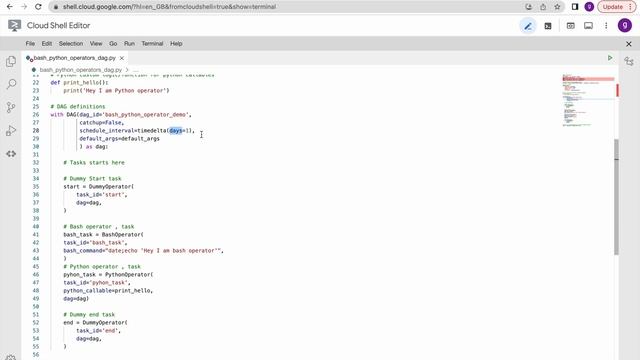Select bash_python_operators_dag.py tab

(x=74, y=58)
